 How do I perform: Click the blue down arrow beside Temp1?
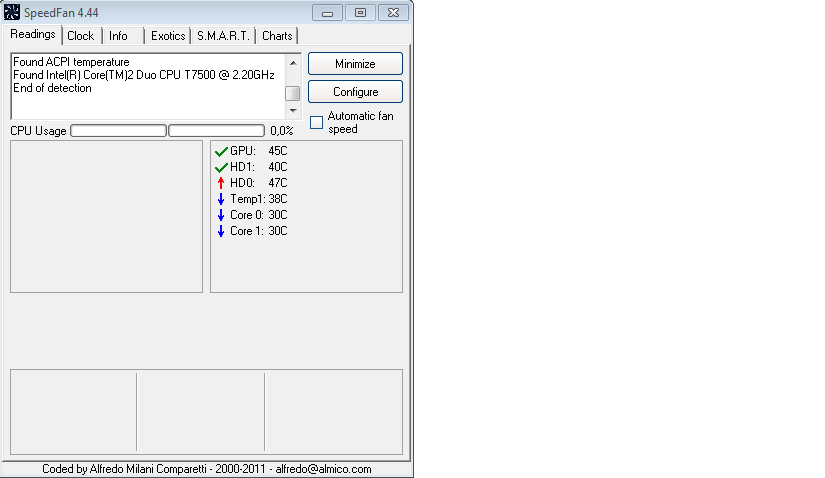pos(221,199)
